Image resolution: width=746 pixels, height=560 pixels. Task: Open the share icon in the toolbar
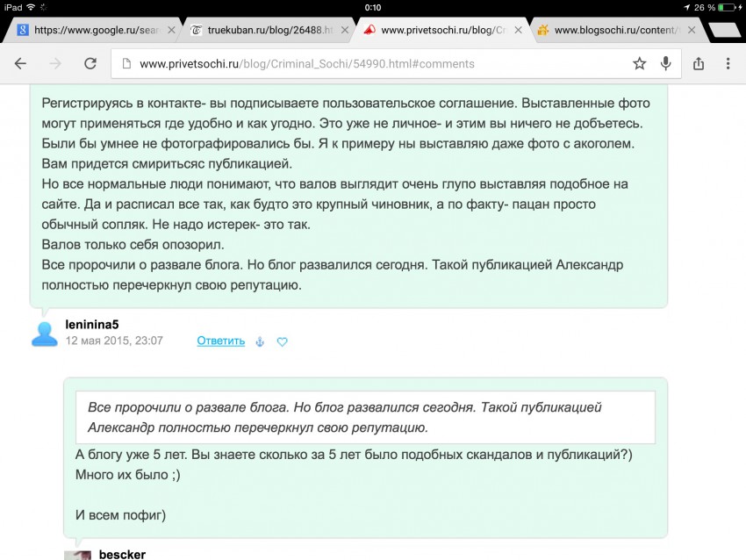pos(699,63)
